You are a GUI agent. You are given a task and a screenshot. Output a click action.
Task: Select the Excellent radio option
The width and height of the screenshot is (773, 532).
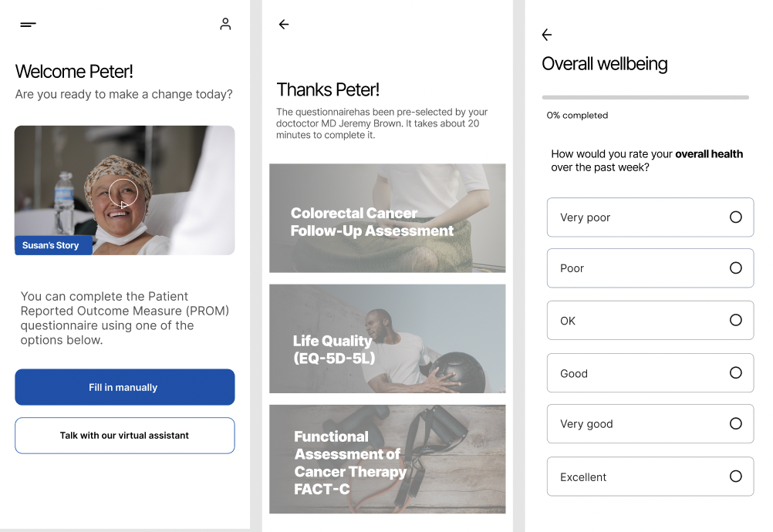[x=650, y=476]
